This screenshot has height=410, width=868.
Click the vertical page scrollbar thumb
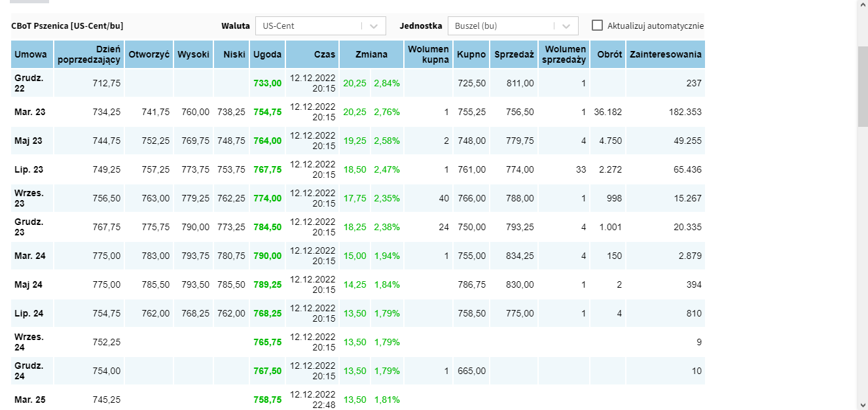(863, 86)
